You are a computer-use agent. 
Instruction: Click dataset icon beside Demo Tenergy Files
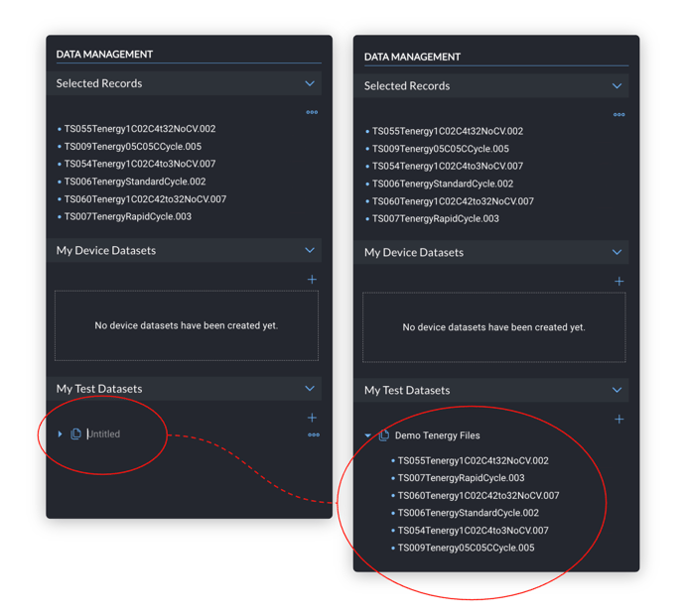[x=383, y=435]
